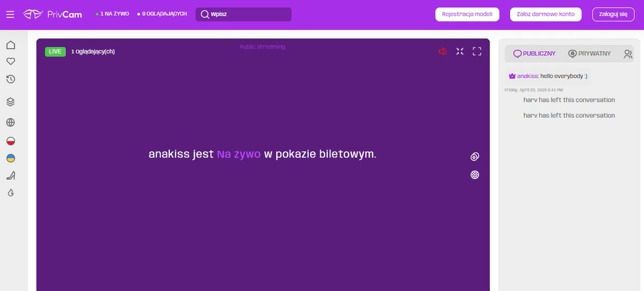Toggle the collapse player view icon
Viewport: 644px width, 291px height.
point(460,52)
